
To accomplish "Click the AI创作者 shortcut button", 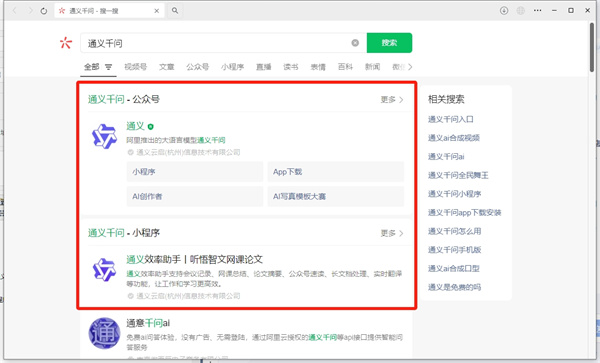I will tap(195, 197).
